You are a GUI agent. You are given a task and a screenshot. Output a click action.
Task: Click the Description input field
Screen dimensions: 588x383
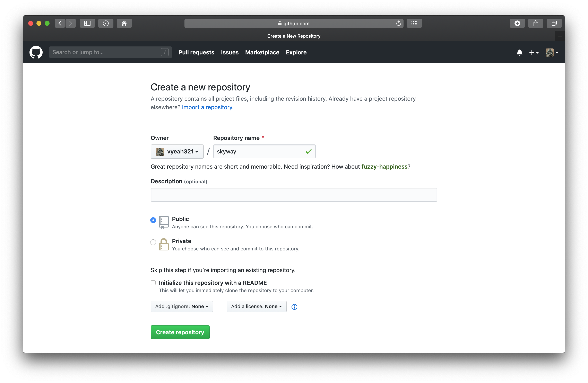point(294,195)
